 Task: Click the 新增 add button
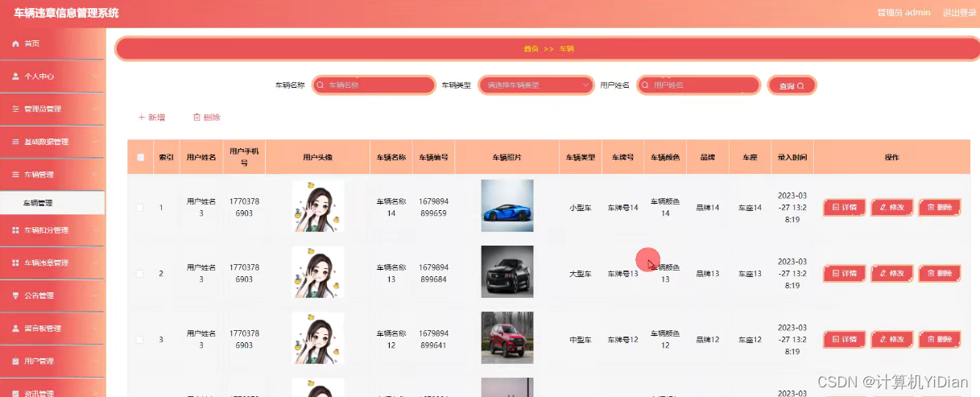click(151, 118)
